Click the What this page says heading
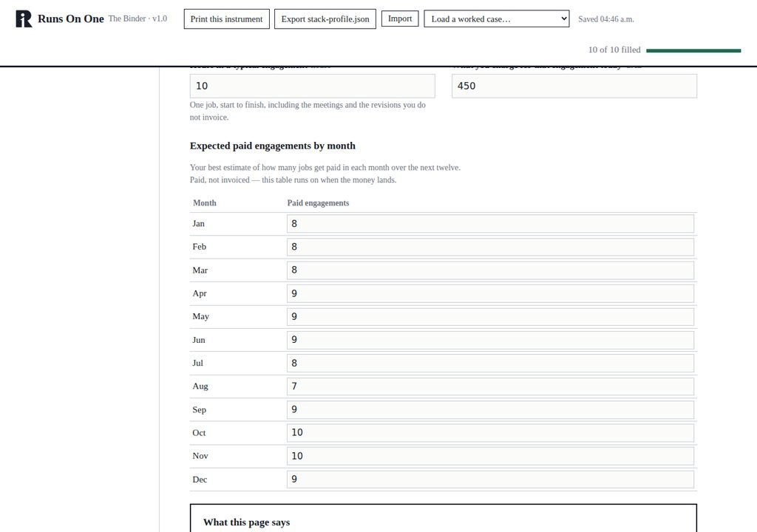This screenshot has width=757, height=532. [247, 522]
